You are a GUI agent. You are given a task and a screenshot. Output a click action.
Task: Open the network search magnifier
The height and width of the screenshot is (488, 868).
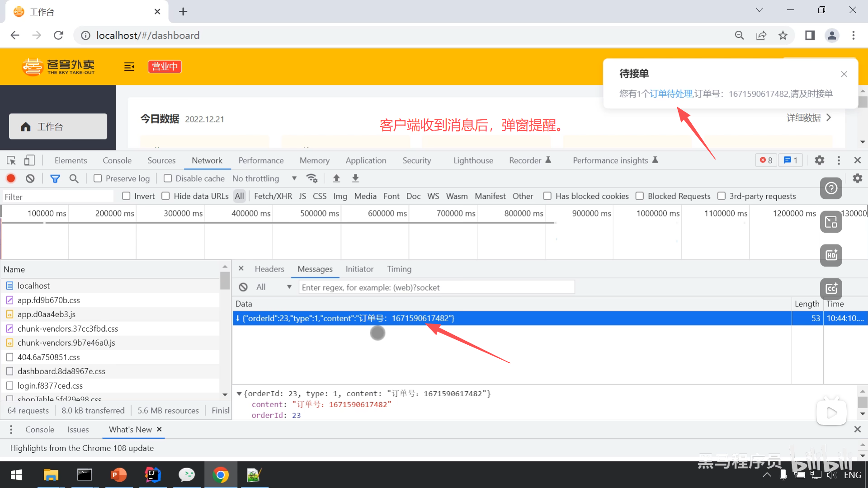[x=74, y=178]
